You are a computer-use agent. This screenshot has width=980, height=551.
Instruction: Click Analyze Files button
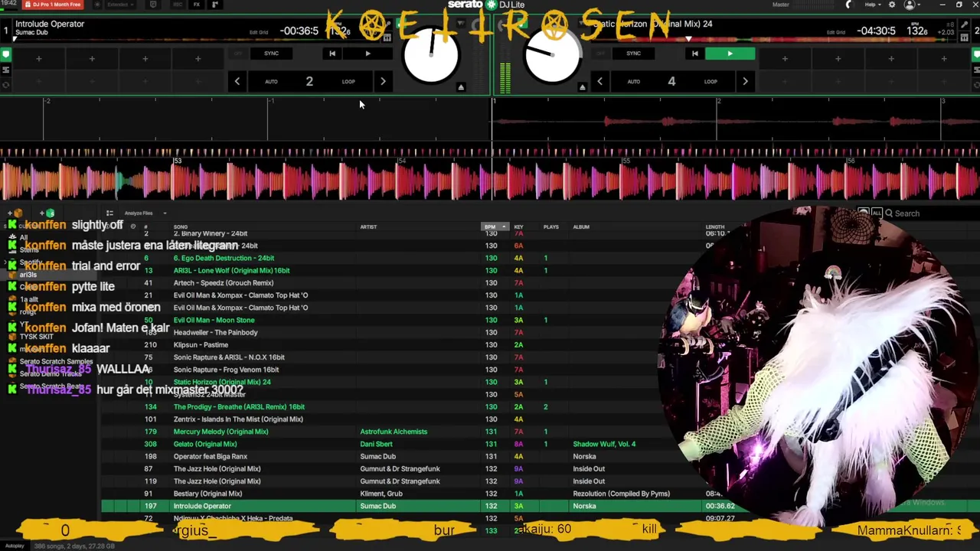click(139, 214)
